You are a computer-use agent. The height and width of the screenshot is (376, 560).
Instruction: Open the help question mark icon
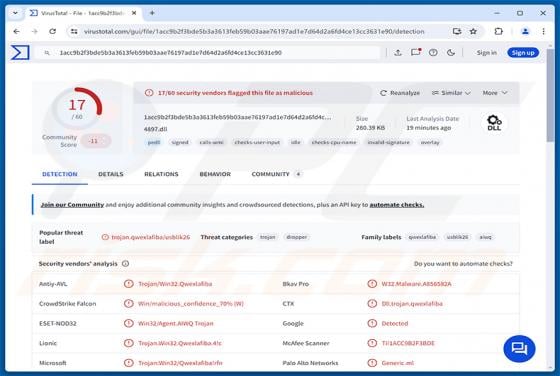pos(433,52)
